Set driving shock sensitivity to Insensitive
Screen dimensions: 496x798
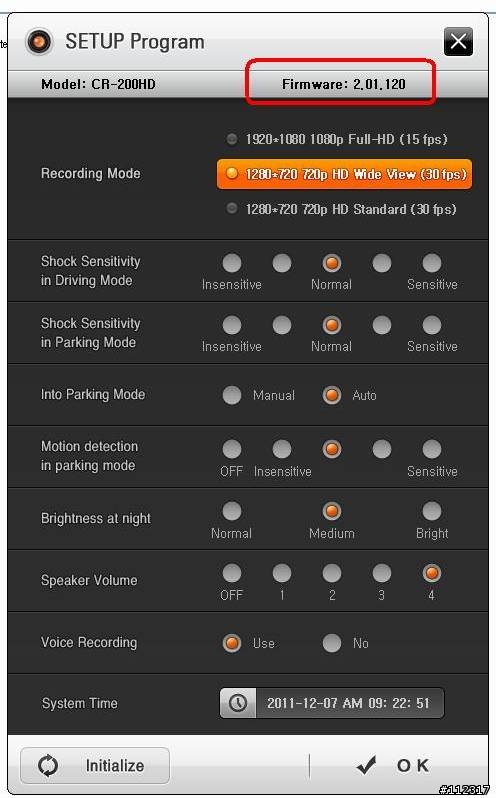232,263
